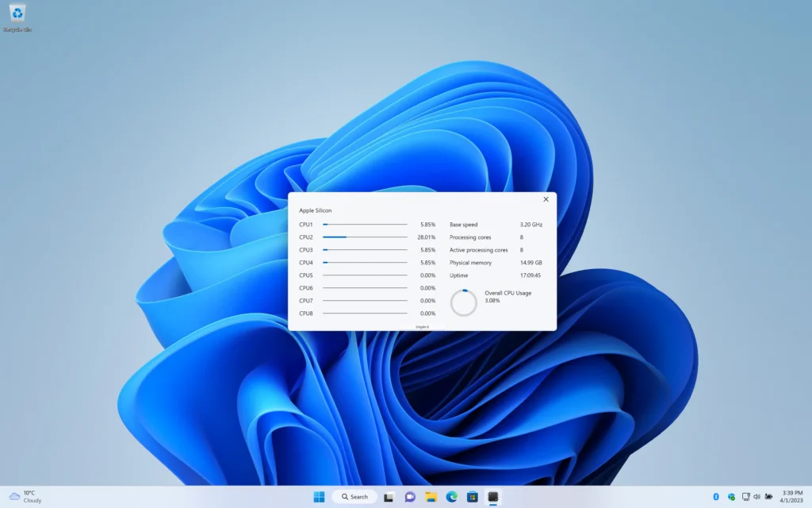Close the Apple Silicon CPU window
The width and height of the screenshot is (812, 508).
[546, 199]
